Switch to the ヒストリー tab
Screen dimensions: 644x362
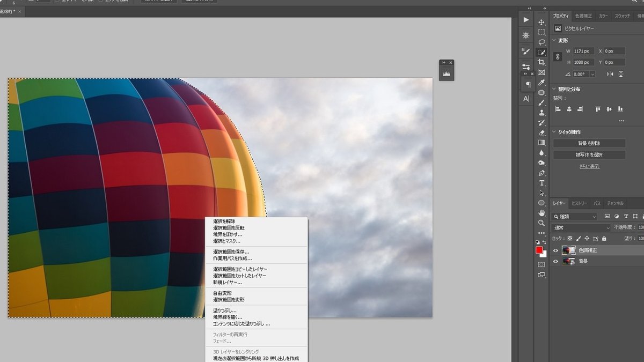[x=579, y=203]
